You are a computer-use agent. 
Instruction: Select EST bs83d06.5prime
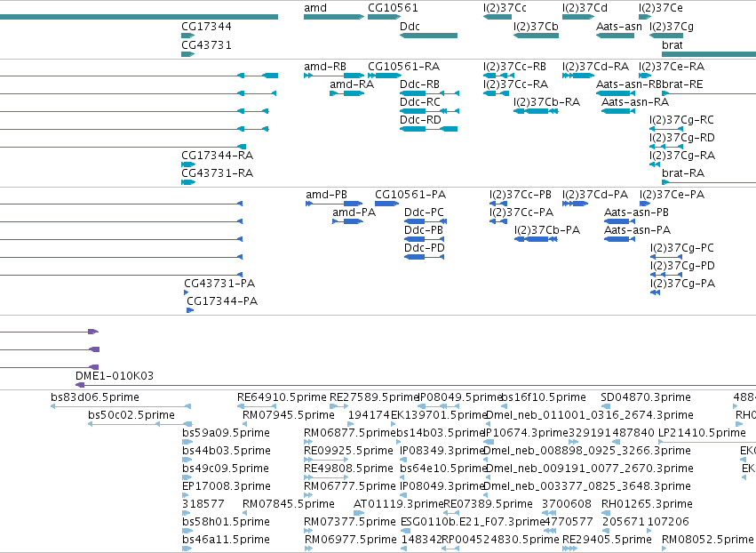tap(121, 406)
